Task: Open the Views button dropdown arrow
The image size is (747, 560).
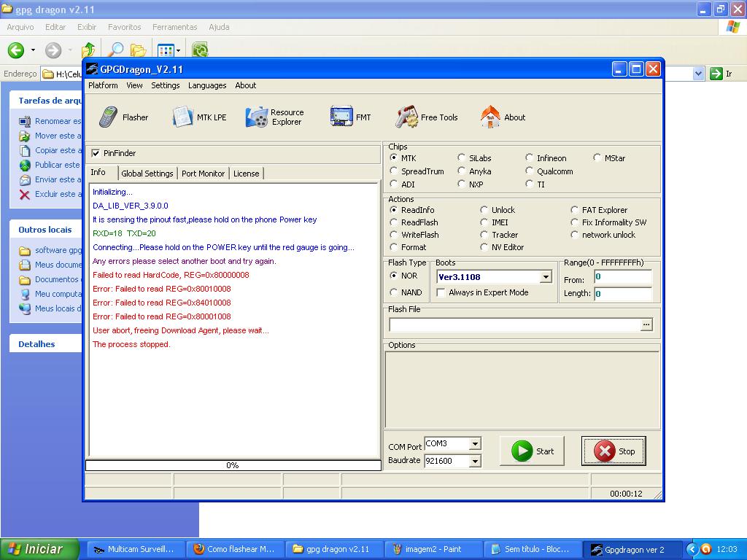Action: pos(178,50)
